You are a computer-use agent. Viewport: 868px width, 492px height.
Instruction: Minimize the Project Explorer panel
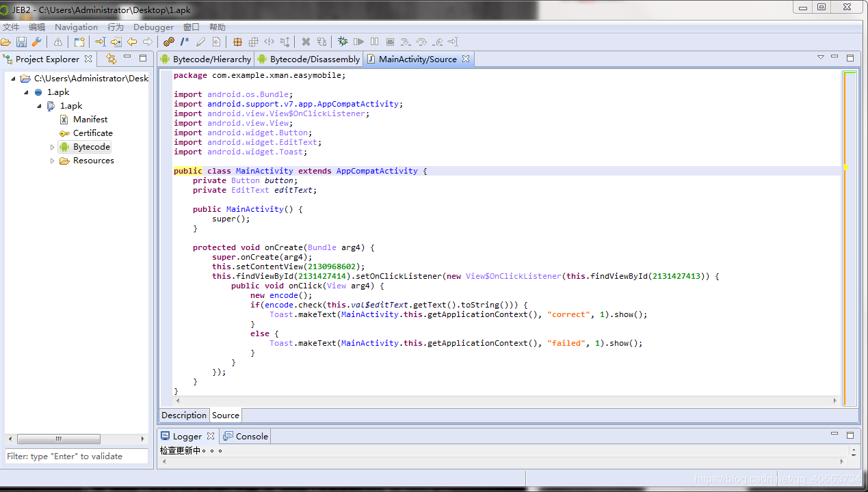(127, 57)
